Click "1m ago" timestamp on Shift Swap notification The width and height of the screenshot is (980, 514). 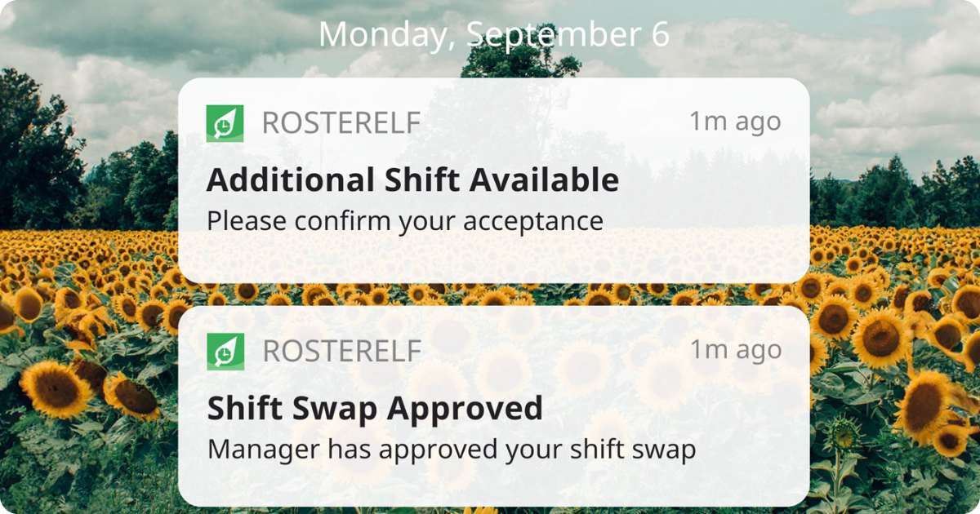click(x=735, y=350)
